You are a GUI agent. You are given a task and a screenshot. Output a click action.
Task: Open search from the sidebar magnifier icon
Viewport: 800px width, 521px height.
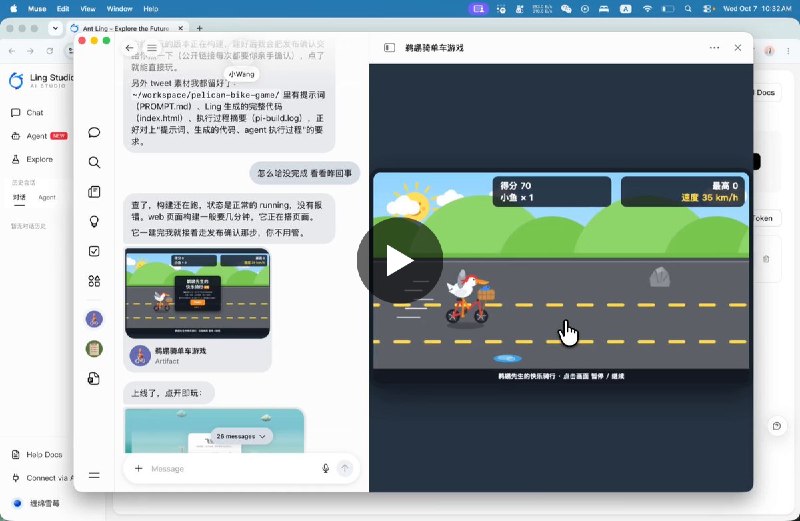click(94, 162)
